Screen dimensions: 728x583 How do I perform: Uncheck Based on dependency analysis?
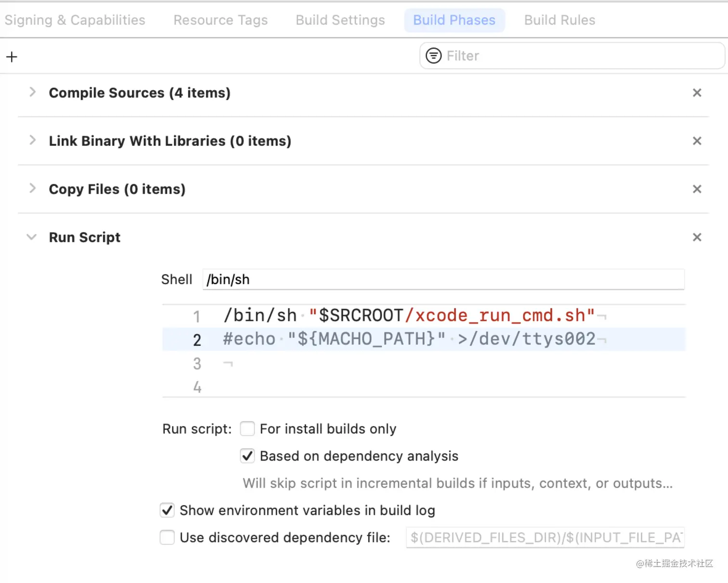click(x=247, y=456)
